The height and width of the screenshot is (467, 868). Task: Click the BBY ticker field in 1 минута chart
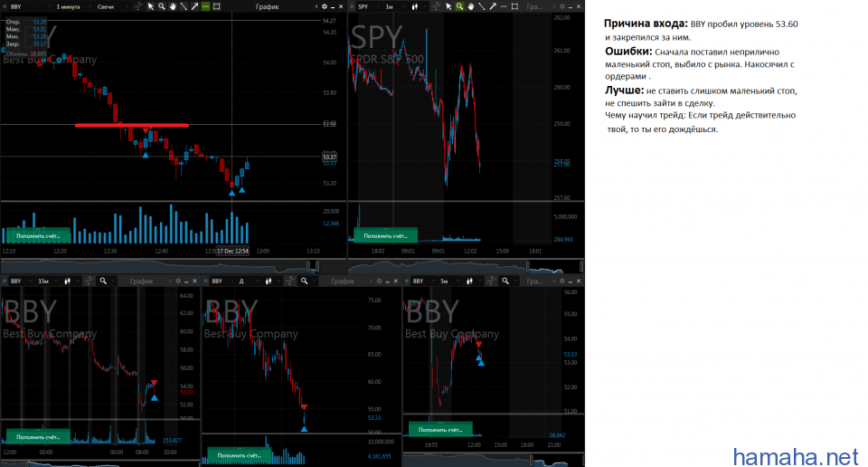[x=30, y=6]
